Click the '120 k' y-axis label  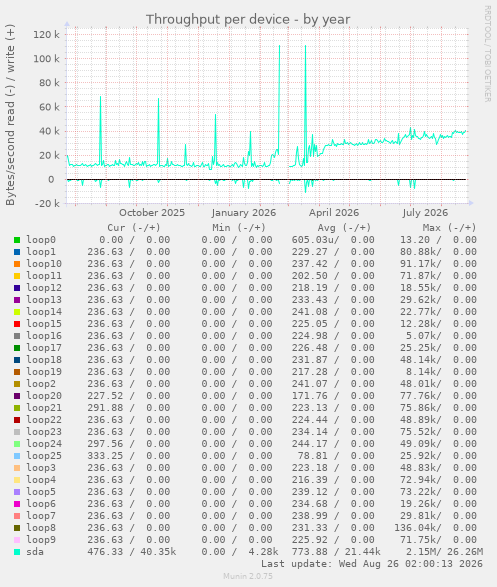click(46, 34)
